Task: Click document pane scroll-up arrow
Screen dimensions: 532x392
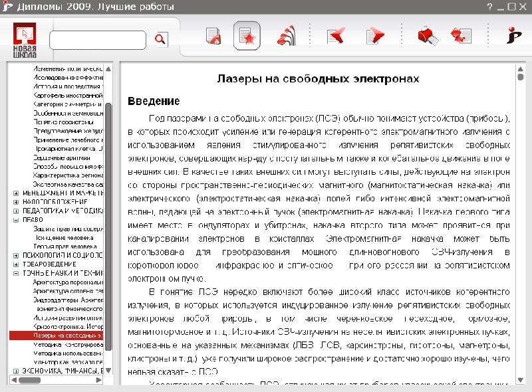Action: coord(521,69)
